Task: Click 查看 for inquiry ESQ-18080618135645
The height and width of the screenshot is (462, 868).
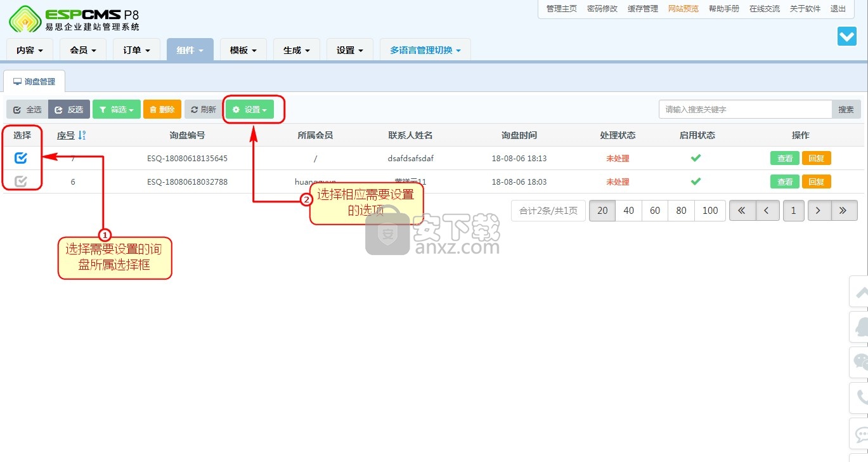Action: click(x=785, y=159)
